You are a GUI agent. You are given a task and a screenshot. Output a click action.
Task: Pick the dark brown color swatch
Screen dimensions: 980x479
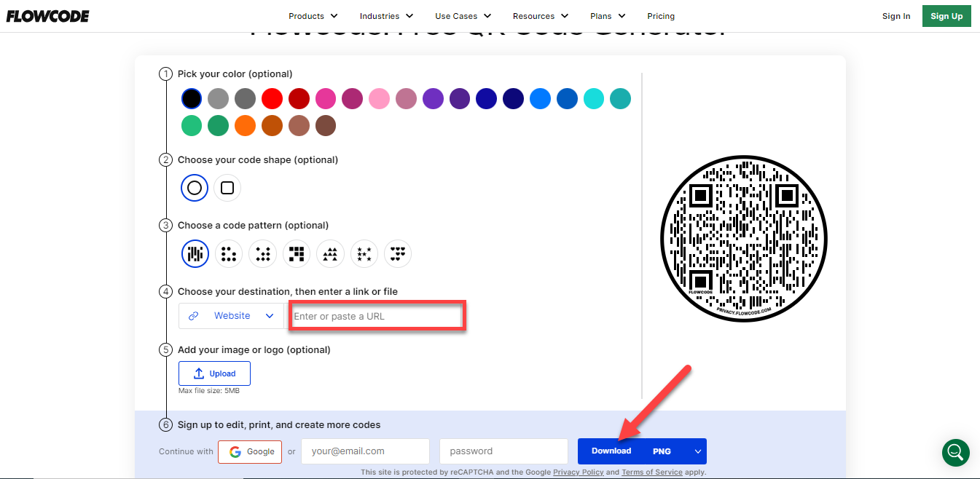(x=325, y=125)
